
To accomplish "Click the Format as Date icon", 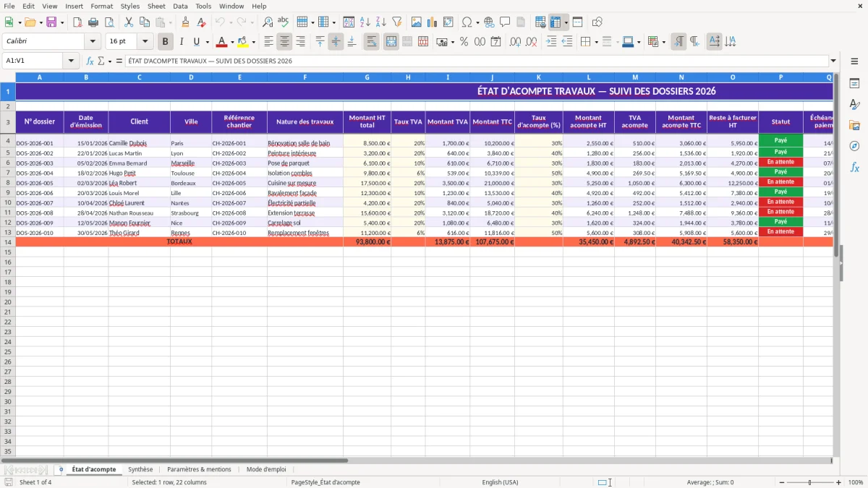I will 495,42.
